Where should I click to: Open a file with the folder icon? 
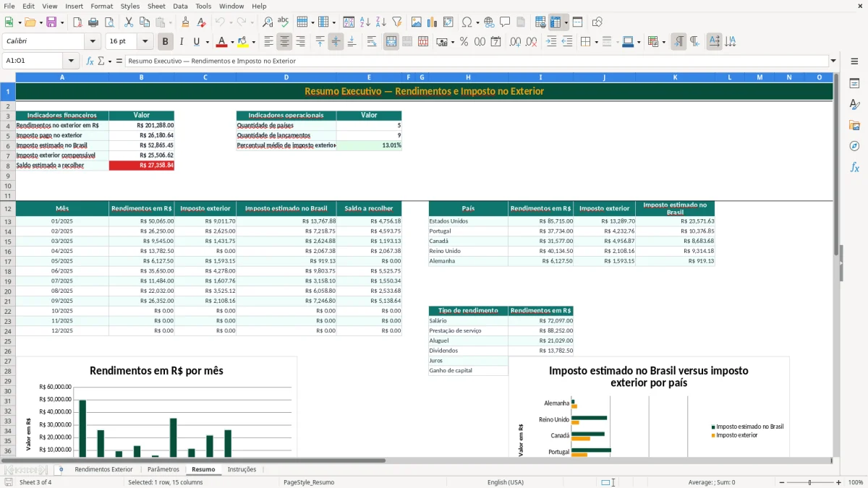pyautogui.click(x=30, y=22)
